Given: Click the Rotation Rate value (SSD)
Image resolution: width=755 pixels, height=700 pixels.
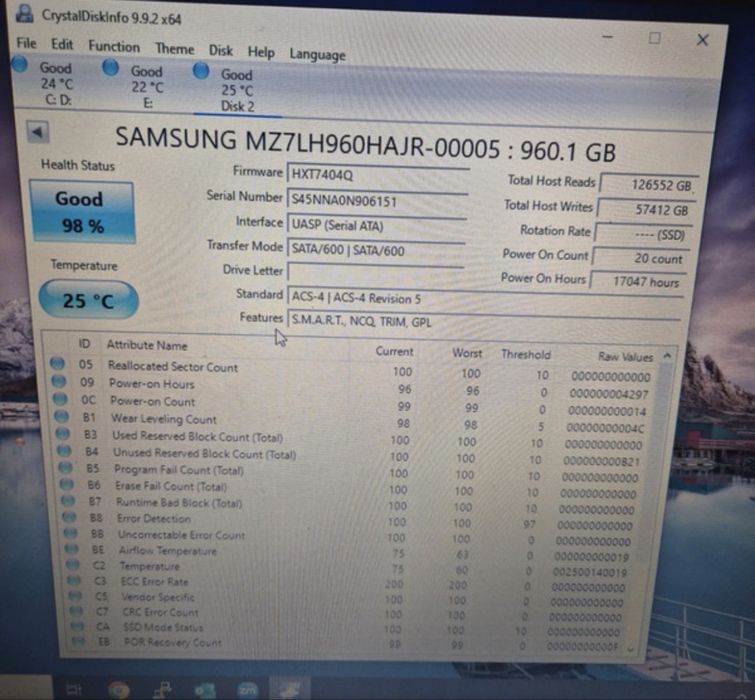Looking at the screenshot, I should coord(643,234).
